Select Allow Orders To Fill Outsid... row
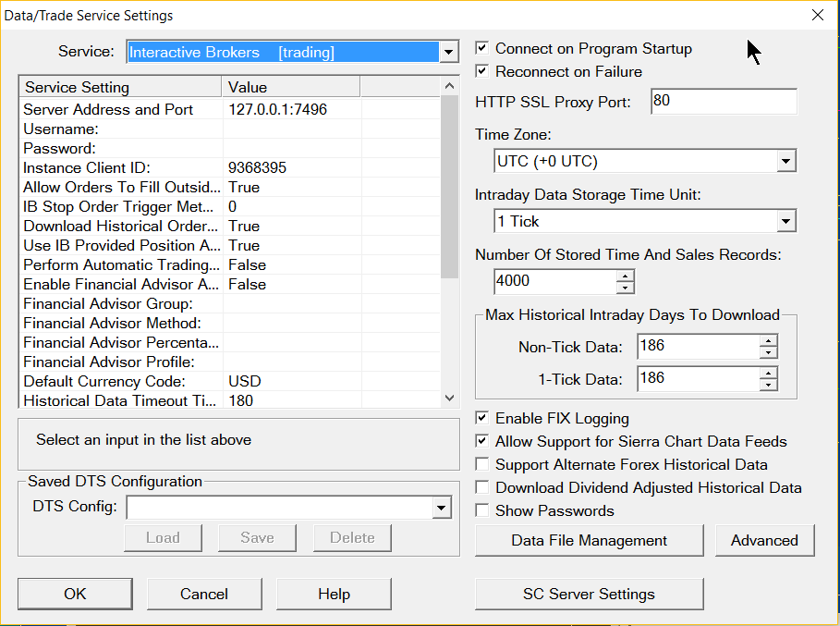840x626 pixels. click(230, 187)
